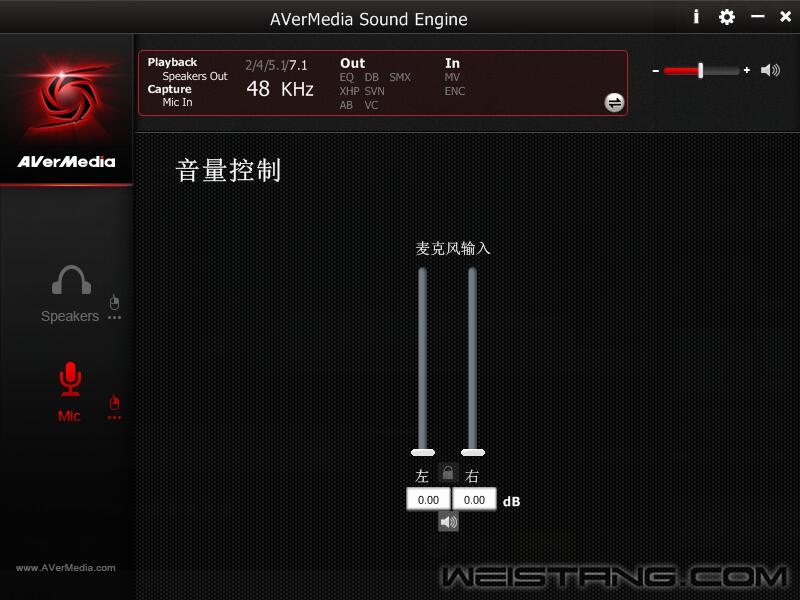Click the ENC indicator under In

[455, 91]
